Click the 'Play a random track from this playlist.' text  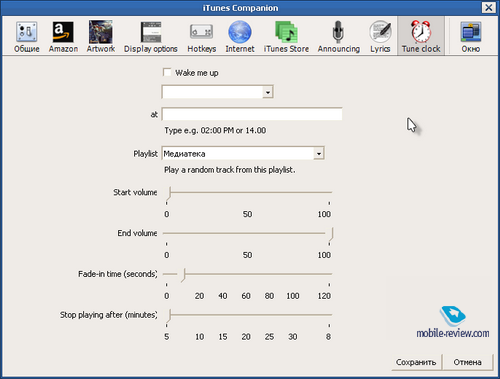tap(230, 170)
